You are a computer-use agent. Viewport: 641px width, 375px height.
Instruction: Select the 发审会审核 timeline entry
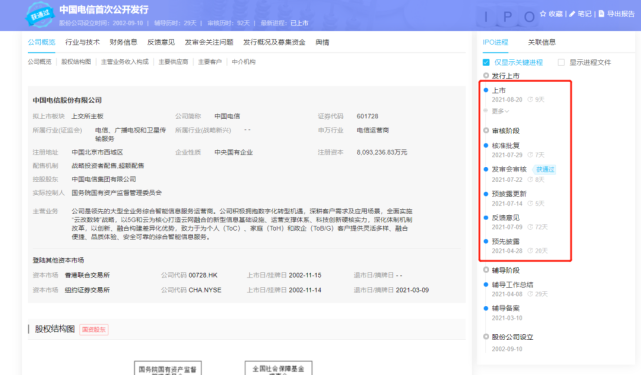[x=509, y=169]
